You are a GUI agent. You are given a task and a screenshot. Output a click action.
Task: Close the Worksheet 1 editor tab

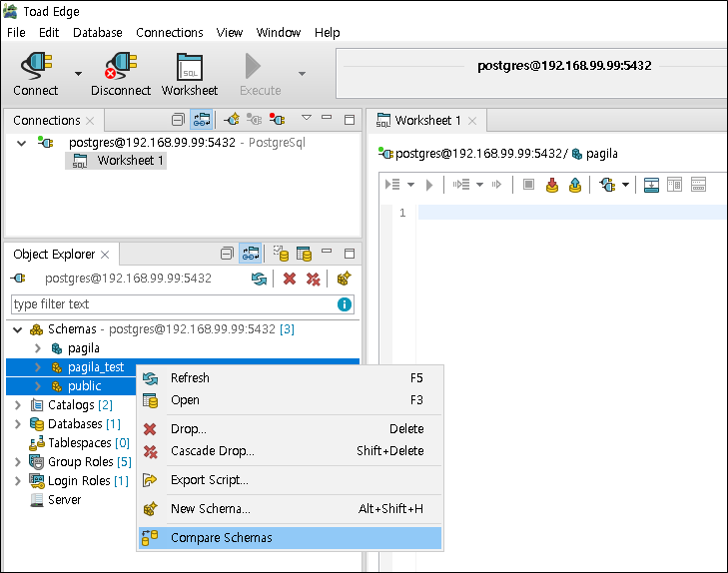(472, 121)
